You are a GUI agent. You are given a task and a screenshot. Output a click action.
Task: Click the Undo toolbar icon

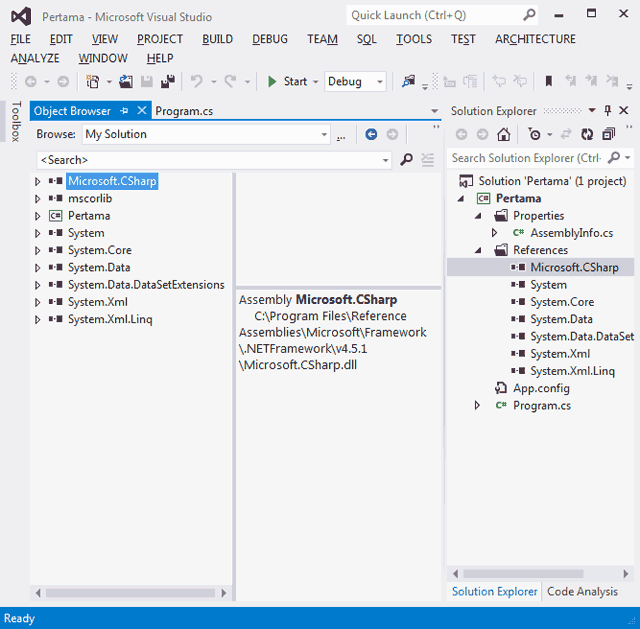click(197, 82)
